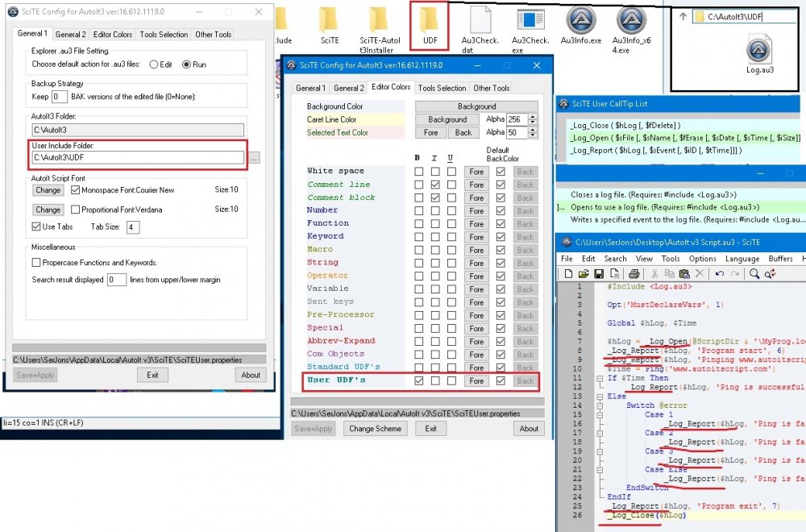Close the current file via SciTE toolbar icon
Screen dimensions: 806x532
pos(614,274)
